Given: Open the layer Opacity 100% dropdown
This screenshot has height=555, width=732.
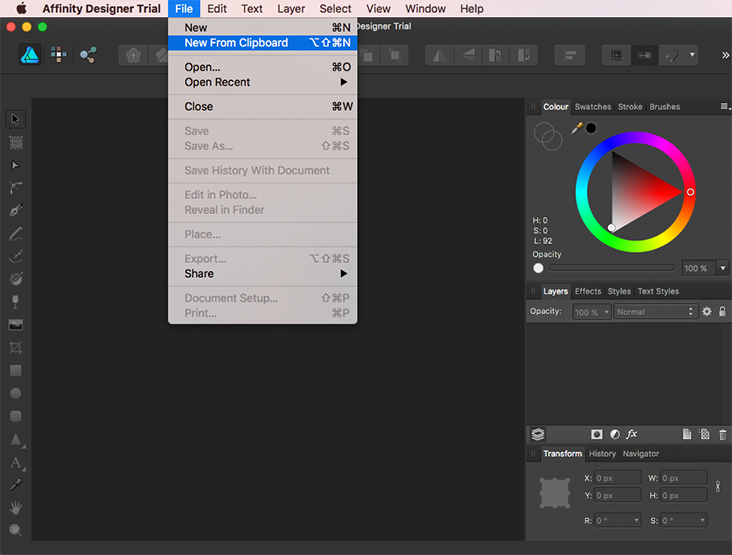Looking at the screenshot, I should [606, 312].
